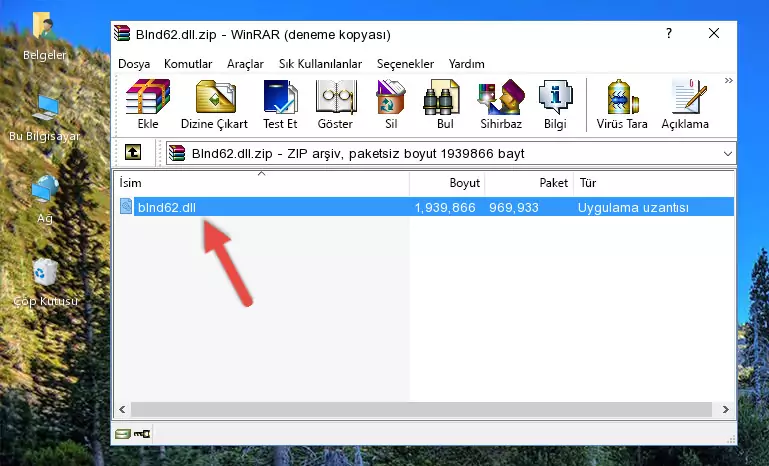Open the Seçenekler menu

click(x=405, y=64)
